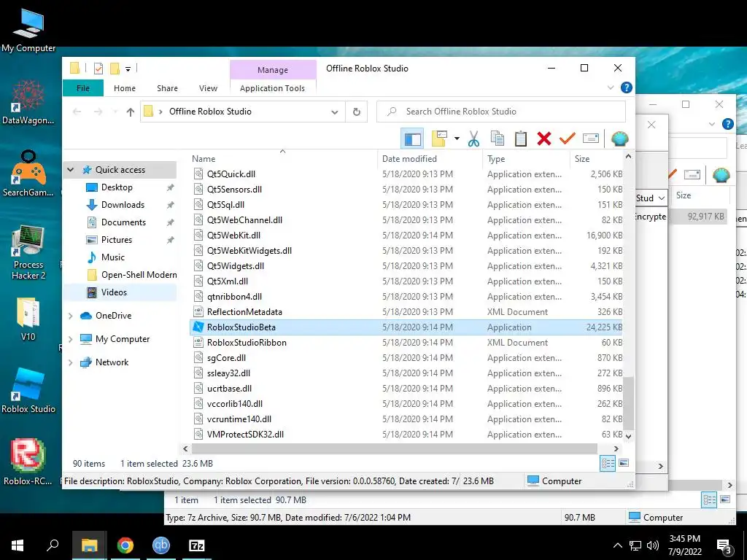
Task: Open Music in navigation pane
Action: (112, 257)
